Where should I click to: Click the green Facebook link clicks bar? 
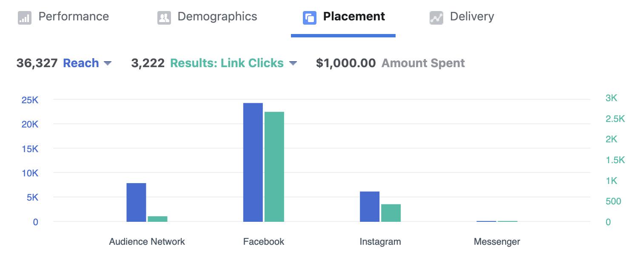[274, 167]
